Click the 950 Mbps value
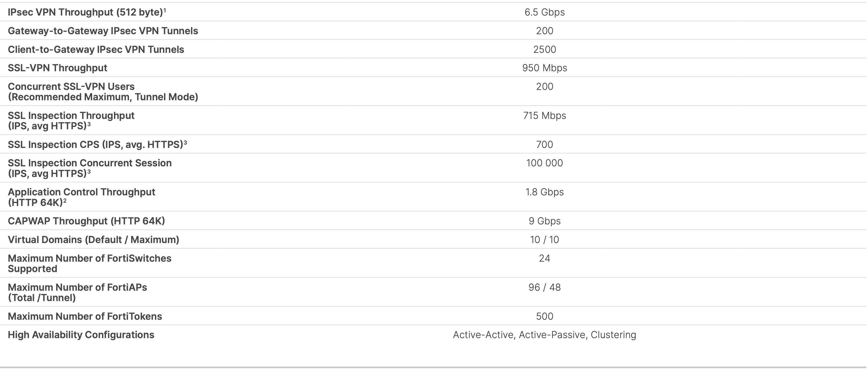 point(545,68)
